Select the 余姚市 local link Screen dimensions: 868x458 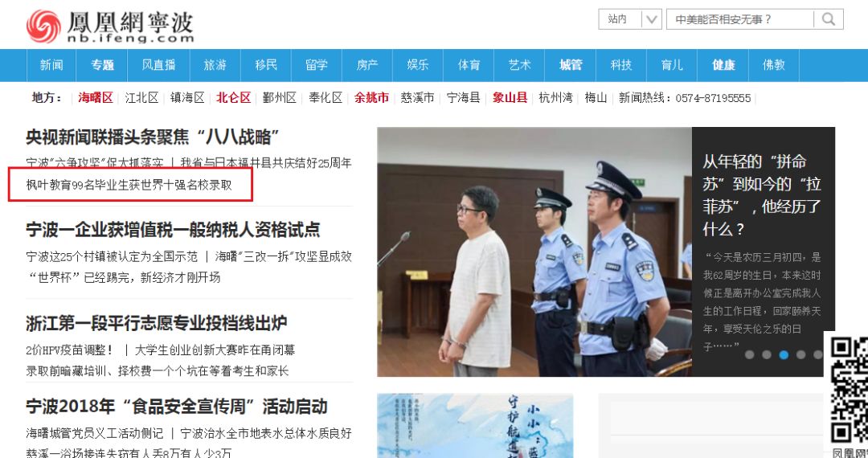tap(371, 98)
